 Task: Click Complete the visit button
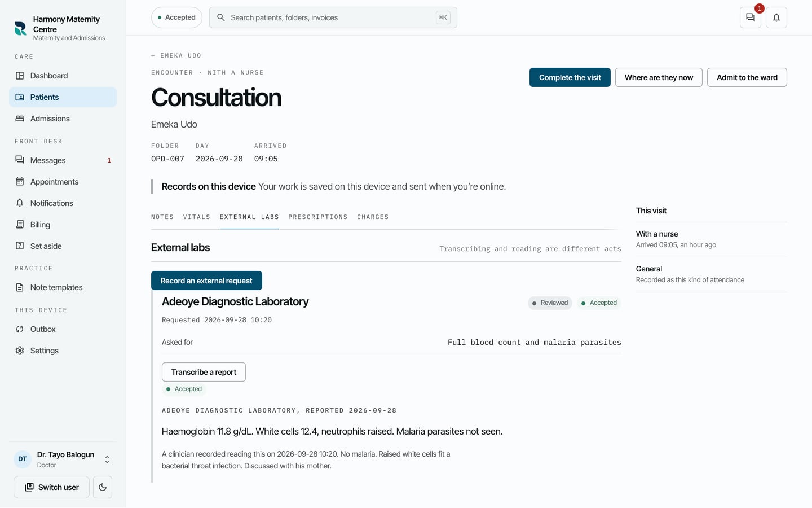570,77
